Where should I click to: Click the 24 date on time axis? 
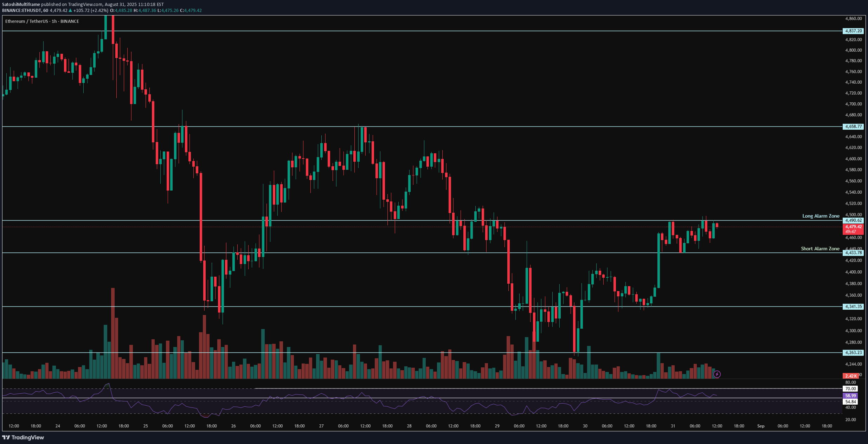58,426
